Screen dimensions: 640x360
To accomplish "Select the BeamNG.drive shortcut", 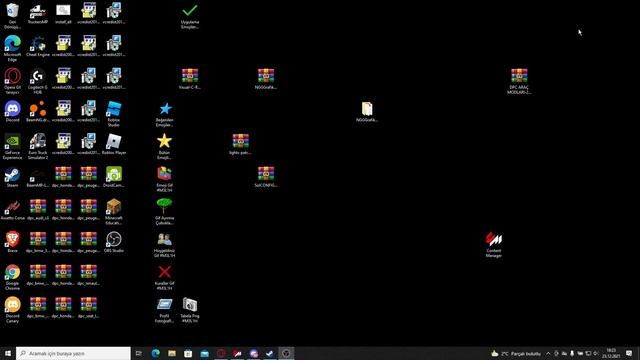I will (38, 111).
